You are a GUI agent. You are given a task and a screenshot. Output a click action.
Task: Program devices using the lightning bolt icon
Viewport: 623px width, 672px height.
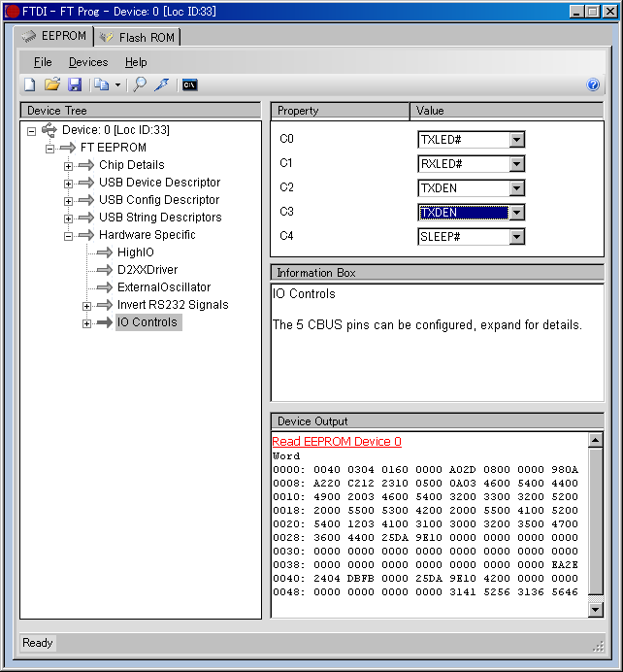tap(162, 84)
